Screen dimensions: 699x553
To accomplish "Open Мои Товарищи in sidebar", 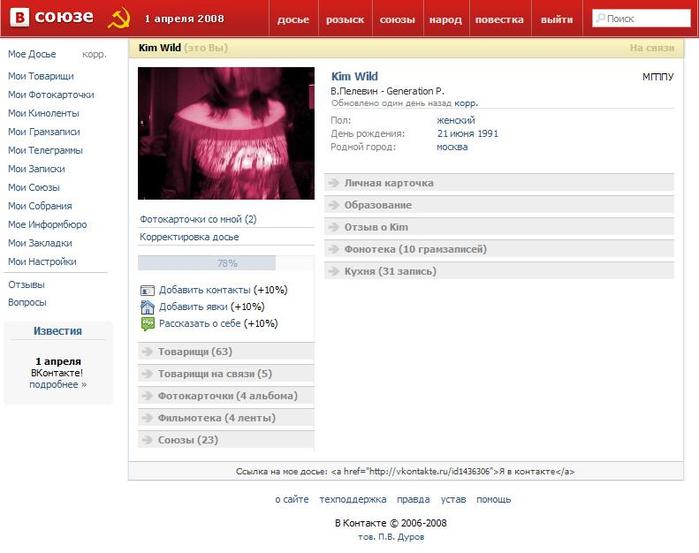I will [x=41, y=76].
